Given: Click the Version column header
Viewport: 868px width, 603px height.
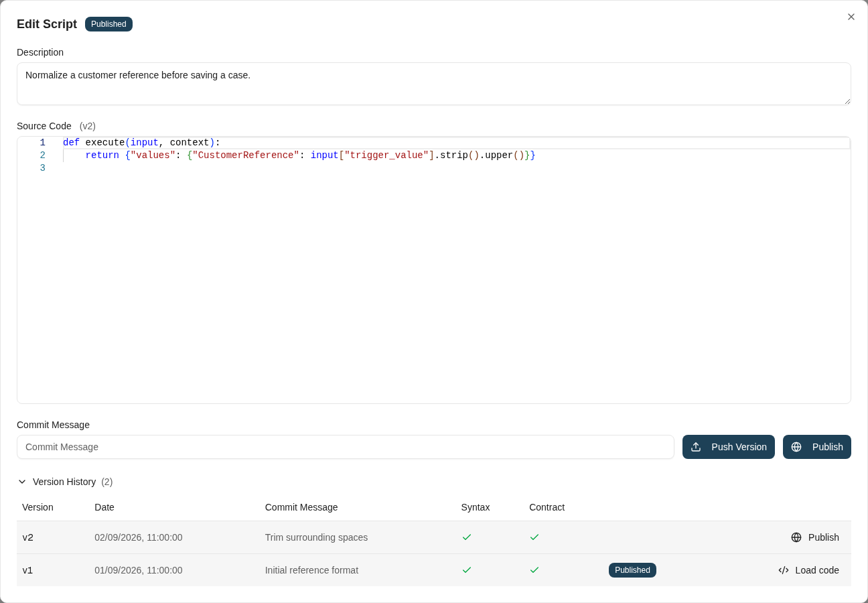Looking at the screenshot, I should 38,507.
